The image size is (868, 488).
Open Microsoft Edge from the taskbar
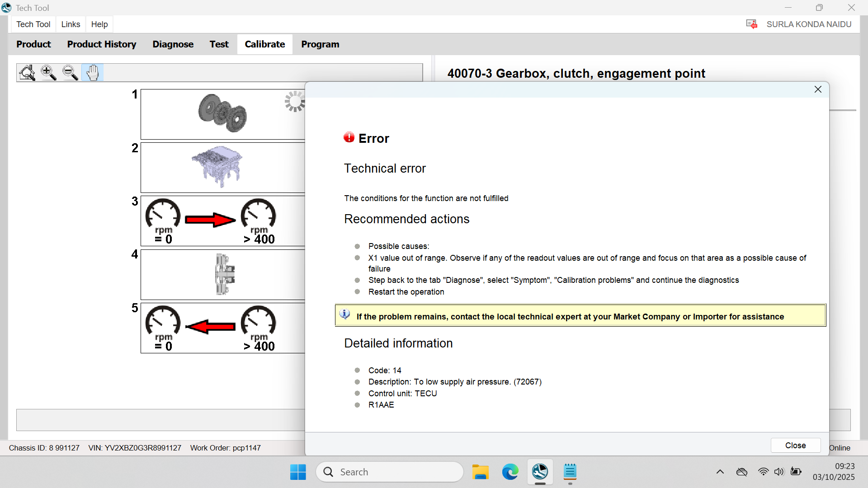point(510,472)
